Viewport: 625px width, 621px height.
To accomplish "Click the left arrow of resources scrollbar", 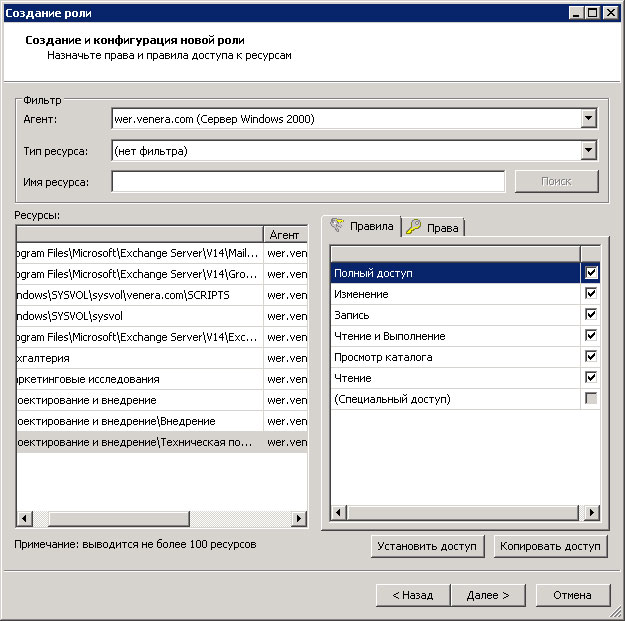I will (25, 519).
